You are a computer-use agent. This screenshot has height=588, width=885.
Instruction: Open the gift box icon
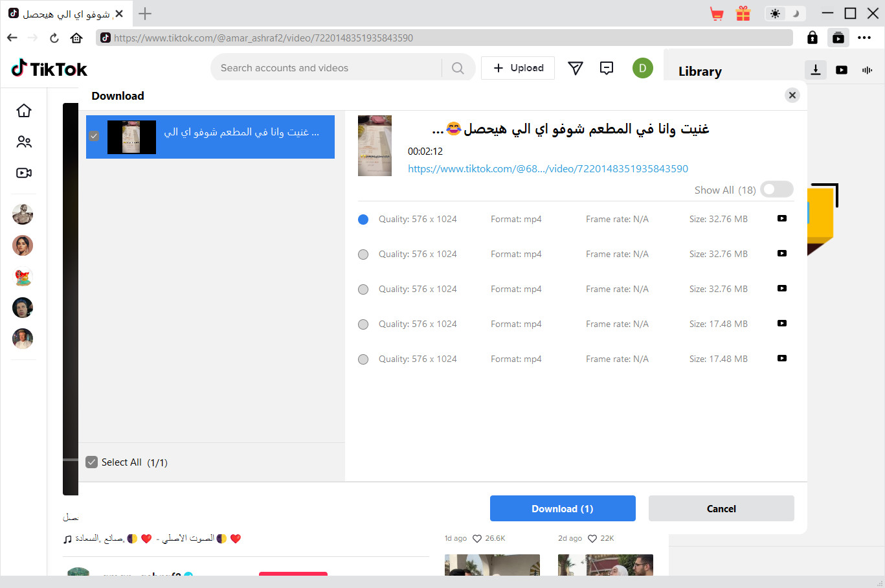743,14
